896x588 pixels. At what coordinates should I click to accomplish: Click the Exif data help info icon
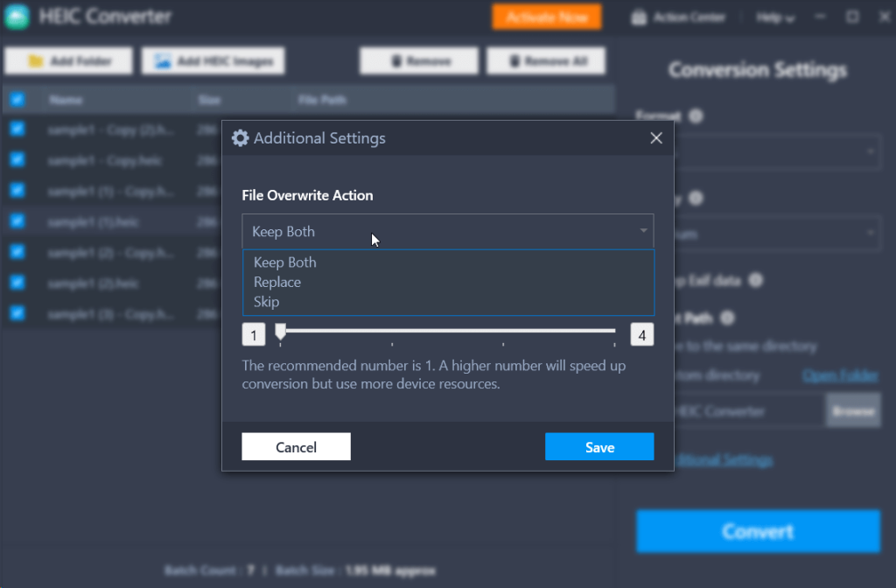pos(755,281)
